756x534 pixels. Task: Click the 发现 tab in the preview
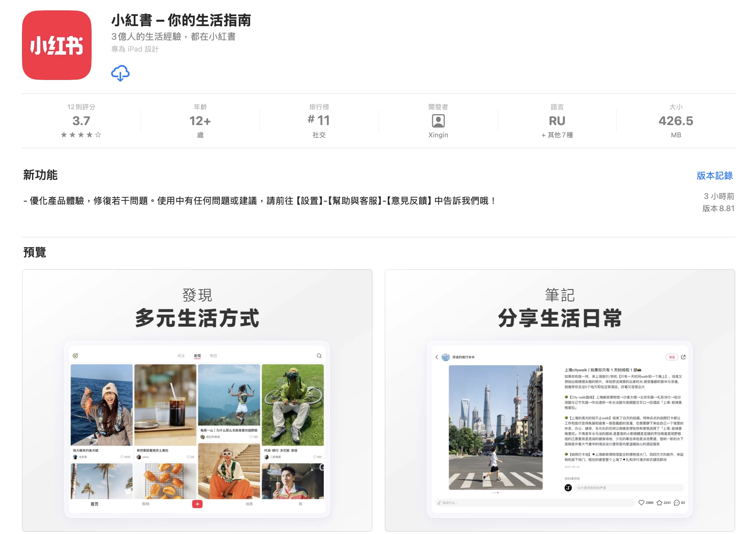pos(197,356)
